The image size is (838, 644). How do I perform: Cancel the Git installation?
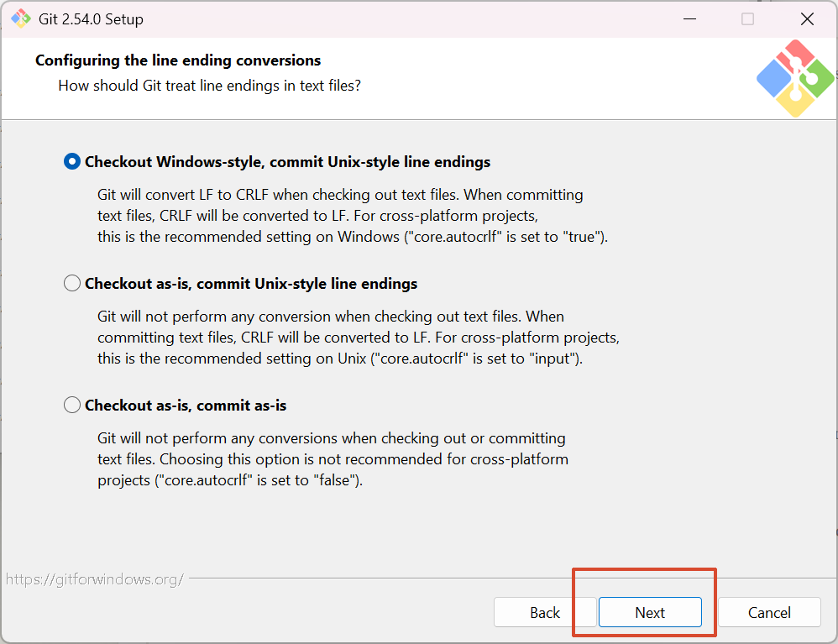tap(769, 613)
